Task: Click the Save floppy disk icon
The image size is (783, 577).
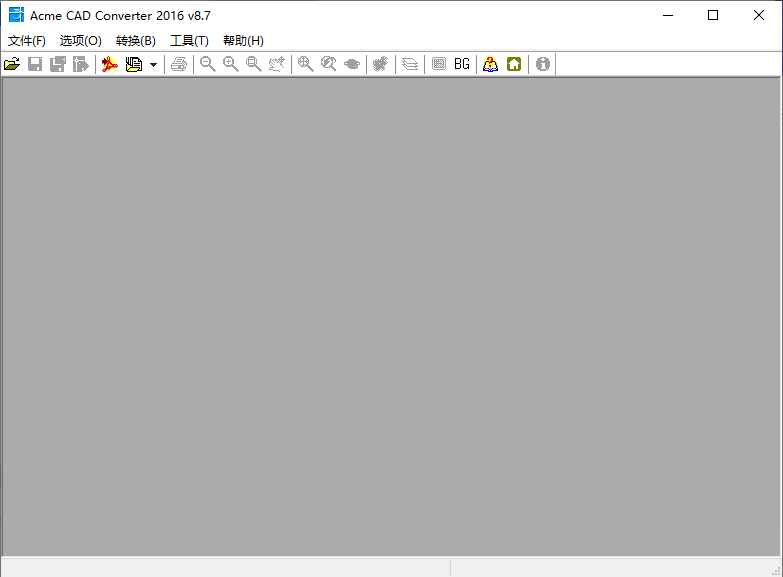Action: [x=35, y=64]
